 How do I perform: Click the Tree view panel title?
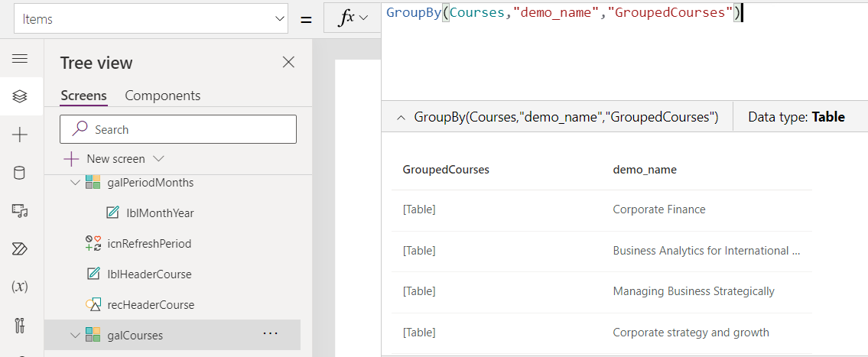point(96,63)
